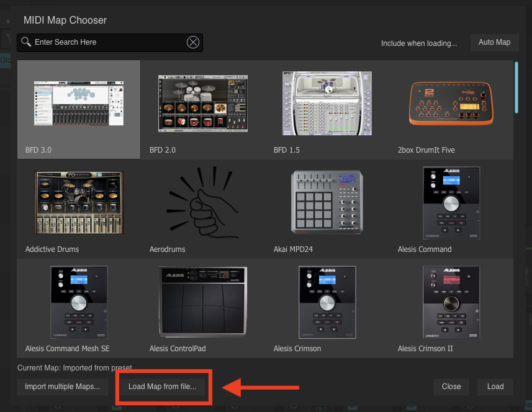Close the MIDI Map Chooser
Image resolution: width=532 pixels, height=412 pixels.
click(x=451, y=387)
